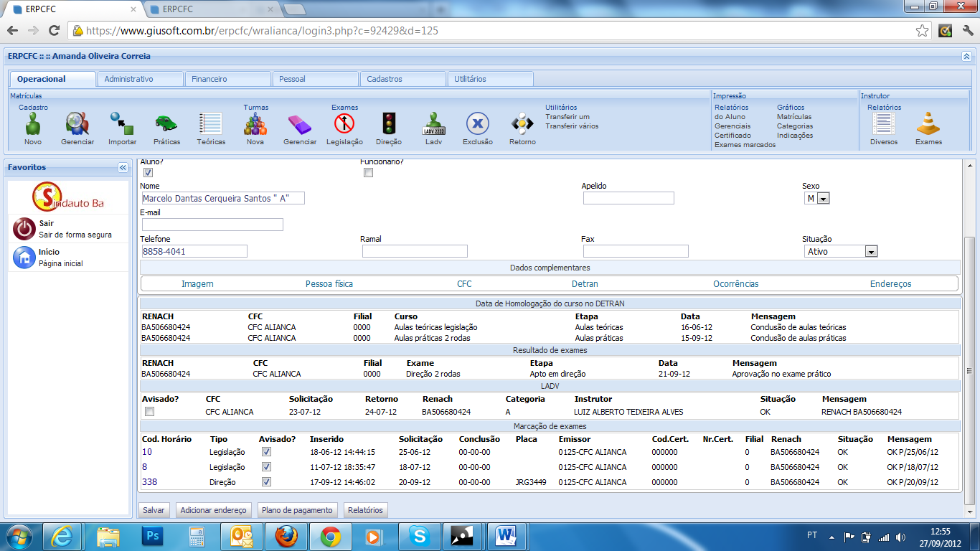980x551 pixels.
Task: Click the Telefone input field
Action: (194, 252)
